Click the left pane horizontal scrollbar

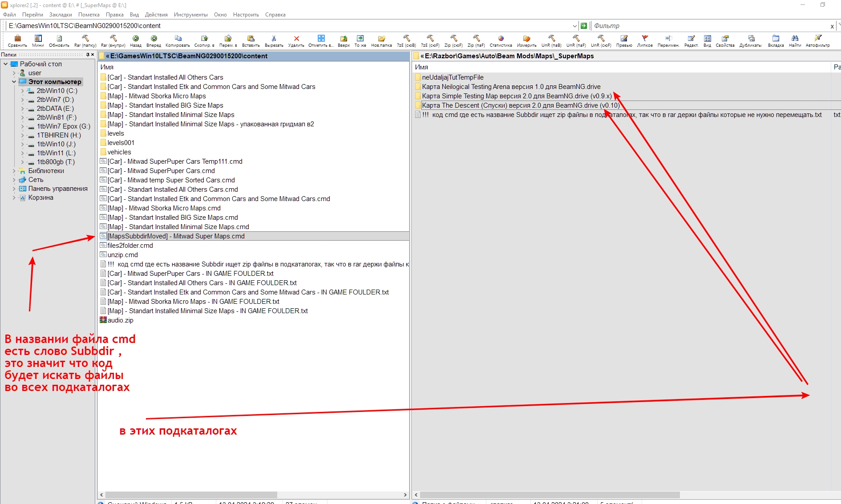pos(191,495)
